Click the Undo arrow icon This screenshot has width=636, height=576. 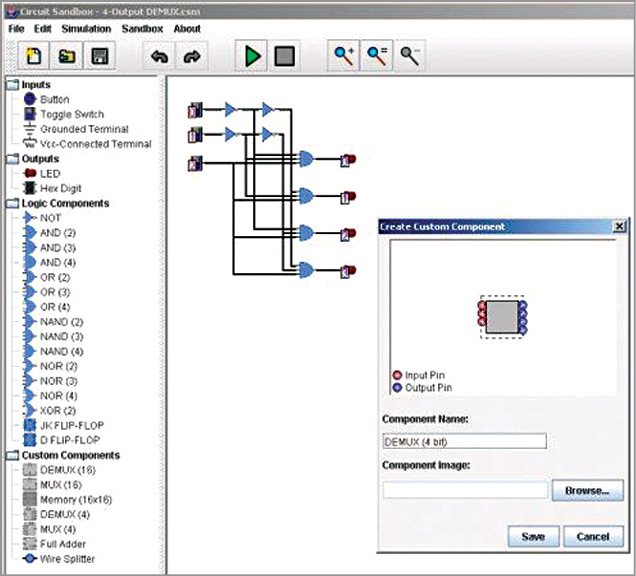[x=159, y=56]
